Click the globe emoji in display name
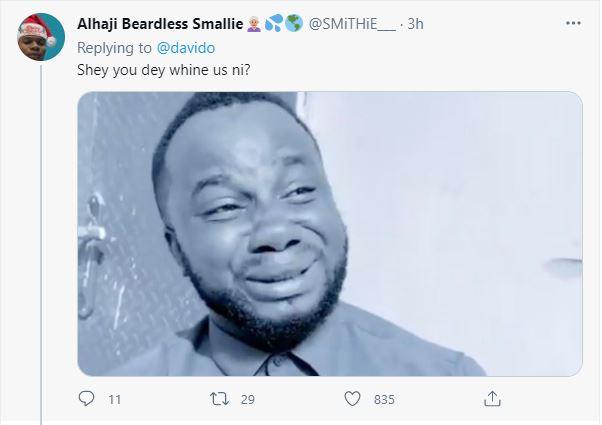Image resolution: width=602 pixels, height=425 pixels. click(292, 23)
